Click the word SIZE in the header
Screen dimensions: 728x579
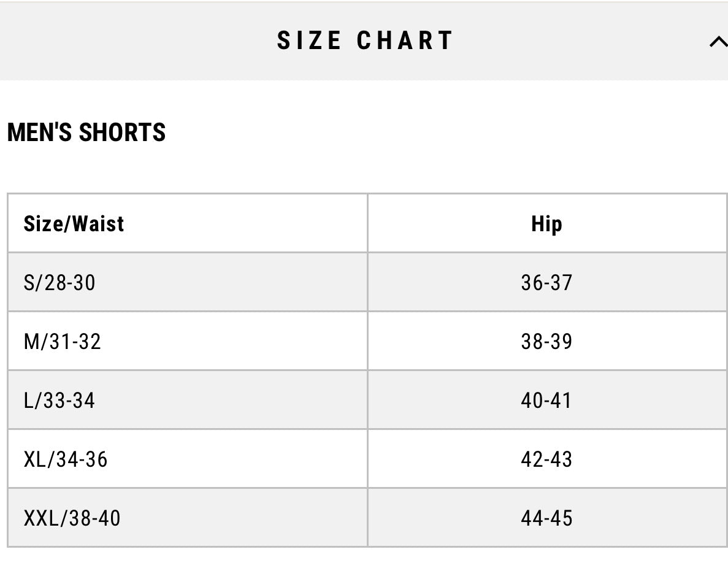coord(309,40)
